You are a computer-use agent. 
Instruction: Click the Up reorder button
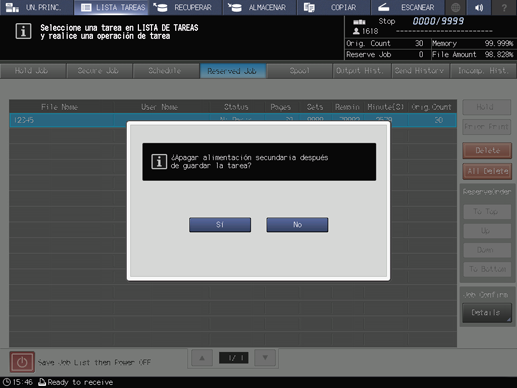point(486,231)
